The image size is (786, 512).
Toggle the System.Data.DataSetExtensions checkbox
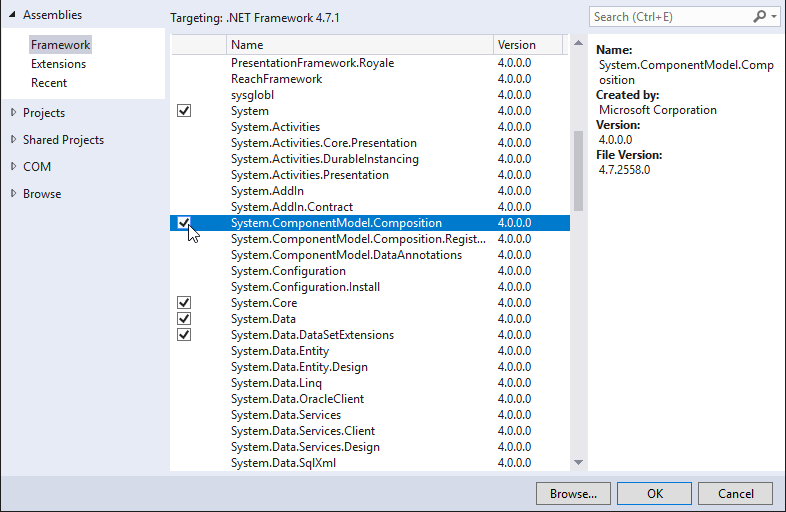pos(184,335)
